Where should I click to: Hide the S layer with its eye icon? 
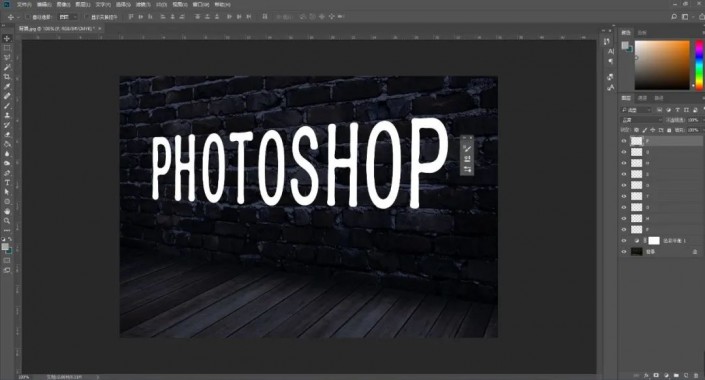624,174
